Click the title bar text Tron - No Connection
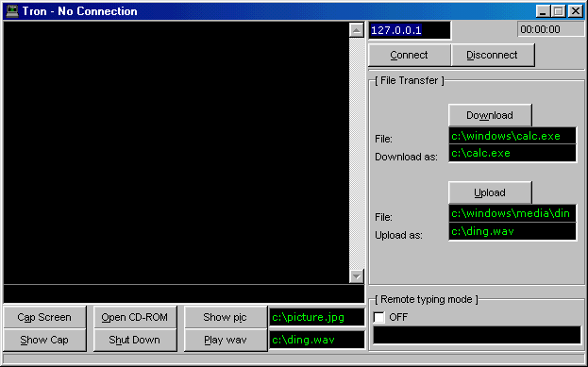Viewport: 588px width, 367px height. click(x=80, y=11)
